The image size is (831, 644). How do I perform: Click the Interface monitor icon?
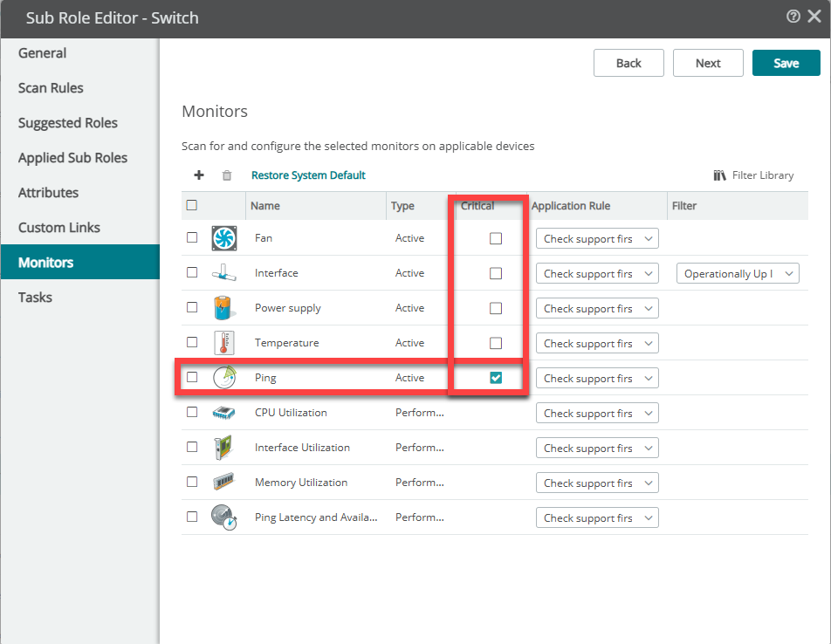(224, 273)
